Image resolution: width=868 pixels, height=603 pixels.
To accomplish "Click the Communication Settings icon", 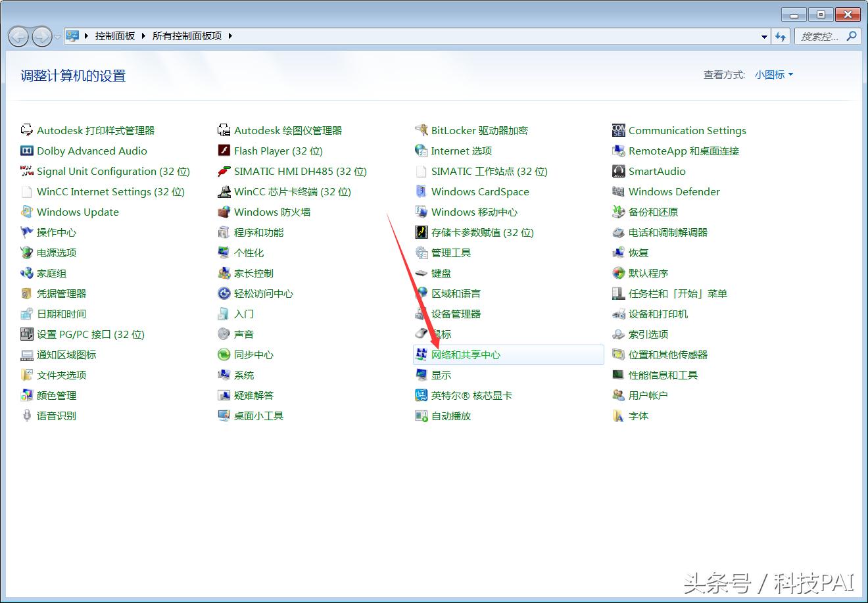I will coord(618,130).
